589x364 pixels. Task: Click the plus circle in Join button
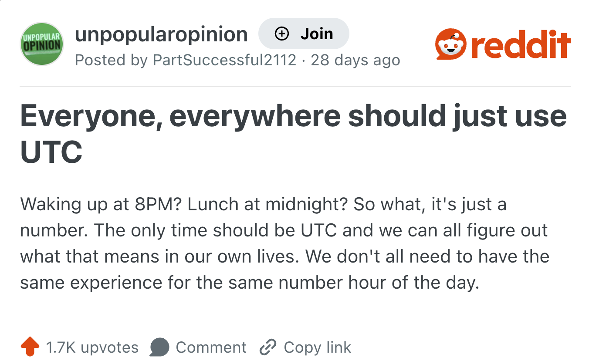coord(282,34)
